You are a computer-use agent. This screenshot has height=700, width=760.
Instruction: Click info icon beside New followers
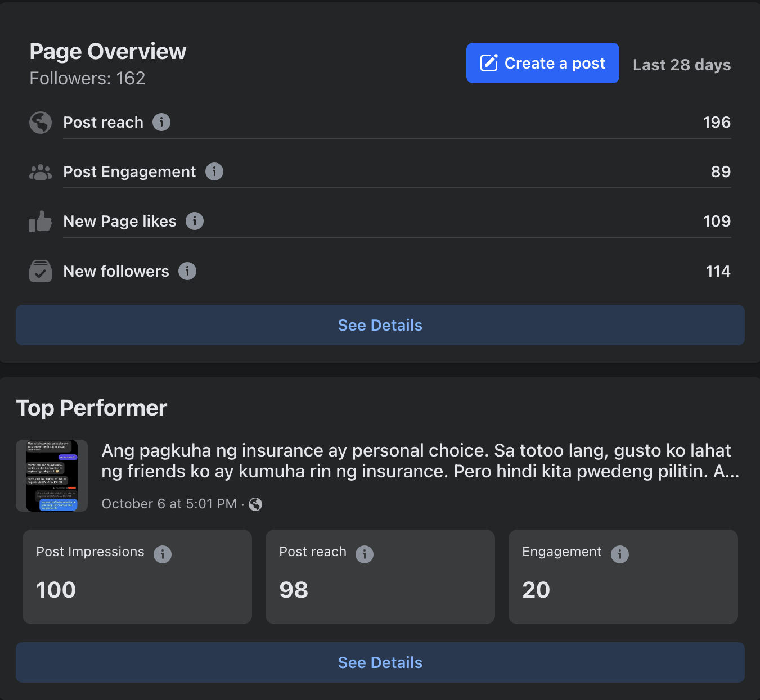[x=187, y=271]
